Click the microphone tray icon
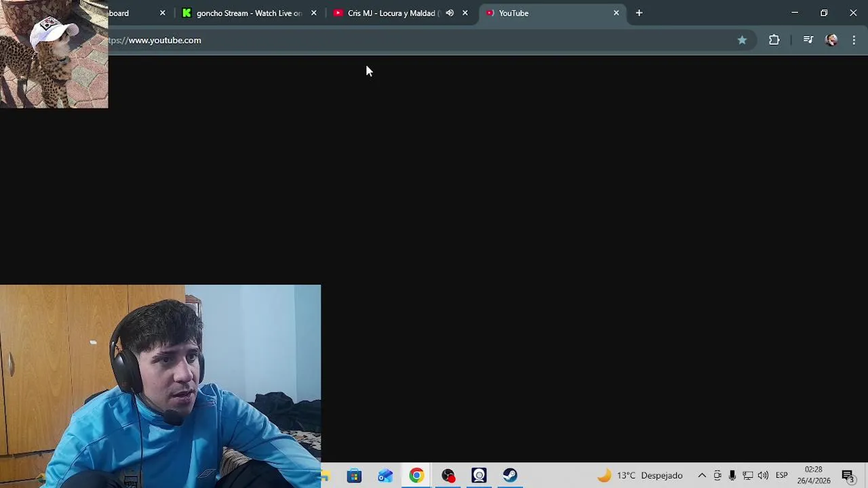Viewport: 868px width, 488px height. click(732, 476)
